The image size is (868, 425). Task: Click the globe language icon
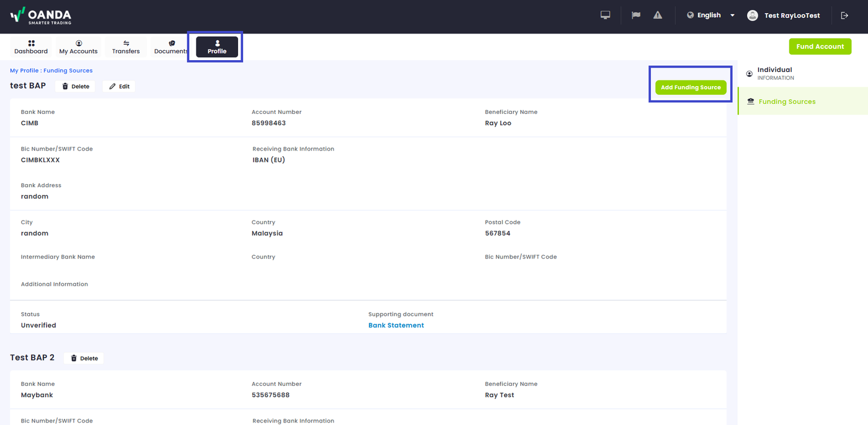point(690,15)
